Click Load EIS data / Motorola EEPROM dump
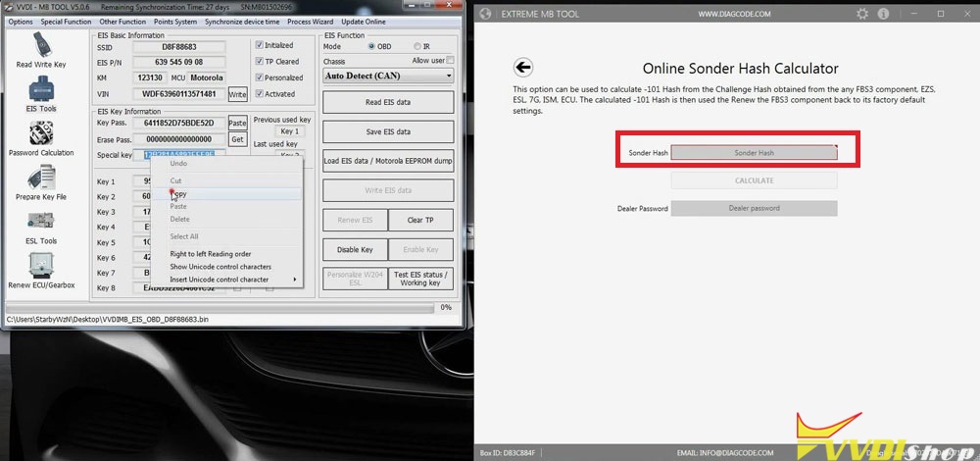The image size is (980, 461). click(x=388, y=161)
